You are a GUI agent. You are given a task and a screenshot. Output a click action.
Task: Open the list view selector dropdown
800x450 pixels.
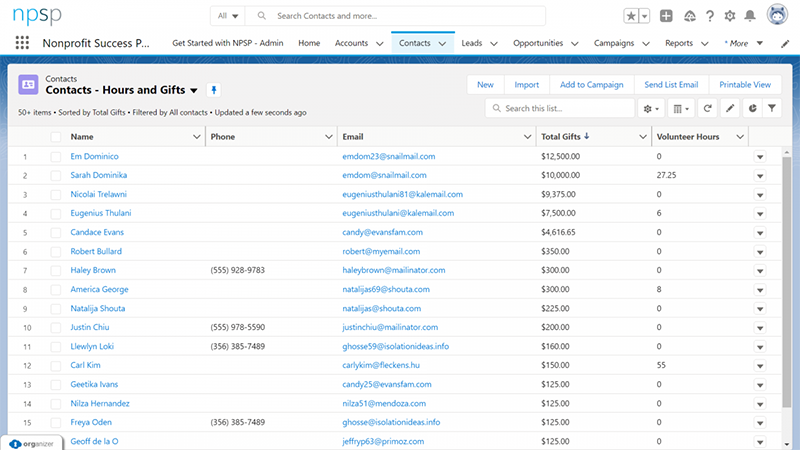(194, 91)
